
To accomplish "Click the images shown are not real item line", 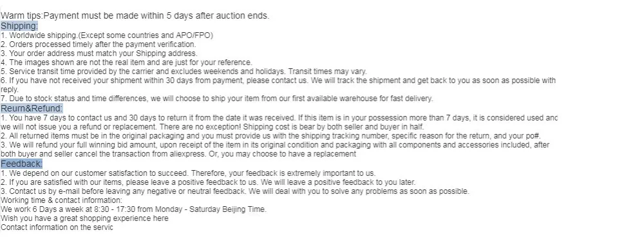I will click(126, 62).
